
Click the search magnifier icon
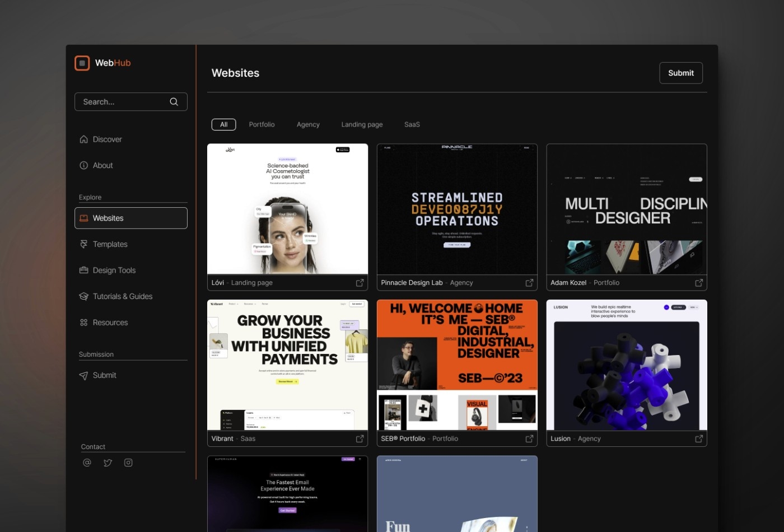(174, 101)
